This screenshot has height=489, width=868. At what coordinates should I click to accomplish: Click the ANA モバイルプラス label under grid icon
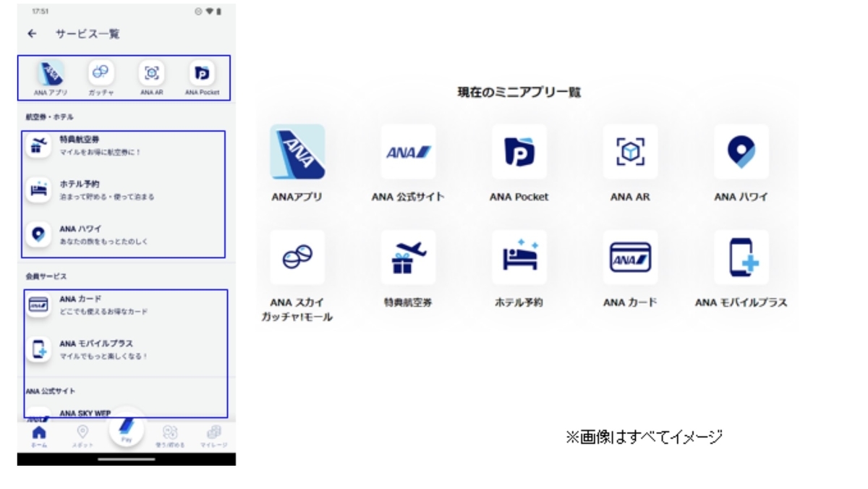click(x=741, y=302)
